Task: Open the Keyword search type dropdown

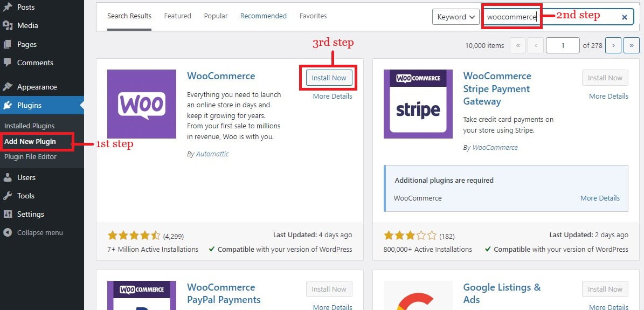Action: [456, 17]
